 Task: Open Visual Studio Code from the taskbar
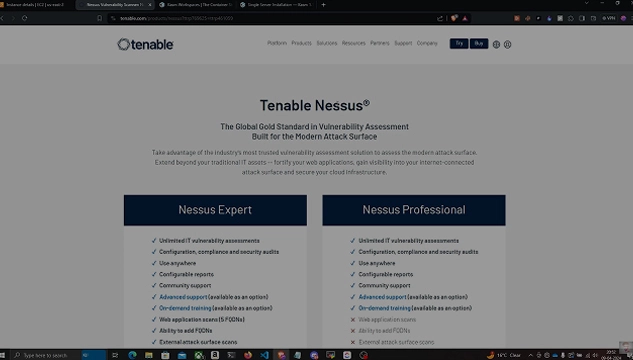(264, 355)
